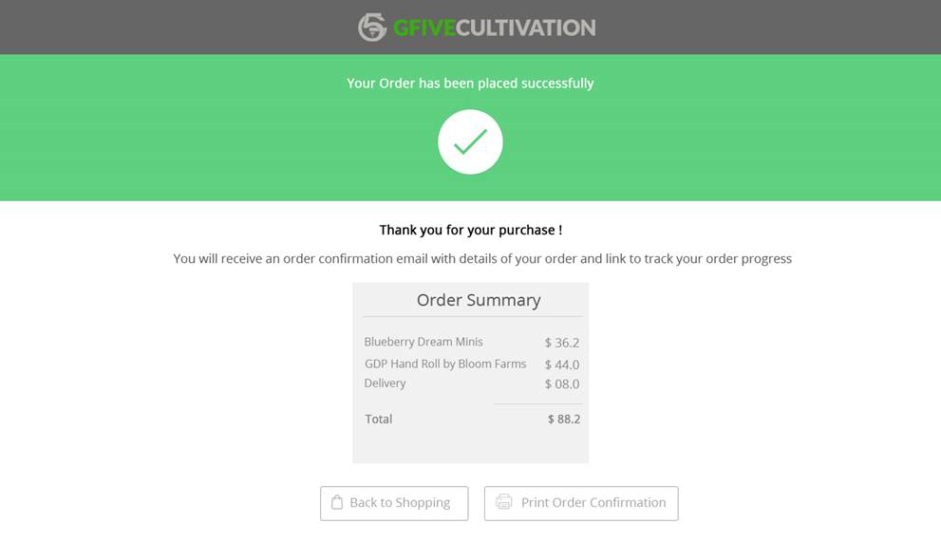Viewport: 941px width, 560px height.
Task: Click the $ 44.0 price
Action: click(x=562, y=364)
